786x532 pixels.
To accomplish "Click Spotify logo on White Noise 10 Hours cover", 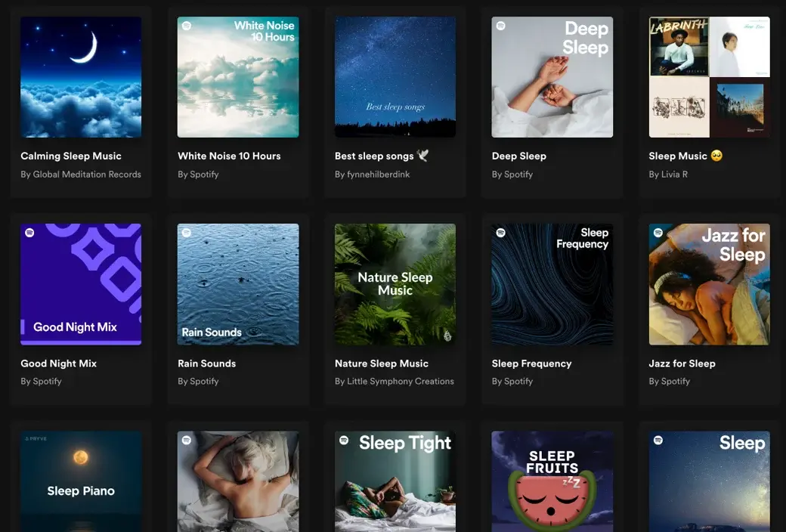I will [x=187, y=26].
